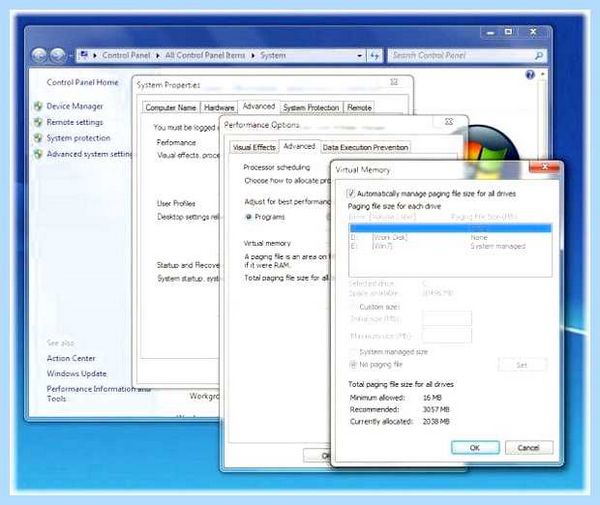Click Cancel in the Virtual Memory dialog
Image resolution: width=600 pixels, height=505 pixels.
[528, 448]
